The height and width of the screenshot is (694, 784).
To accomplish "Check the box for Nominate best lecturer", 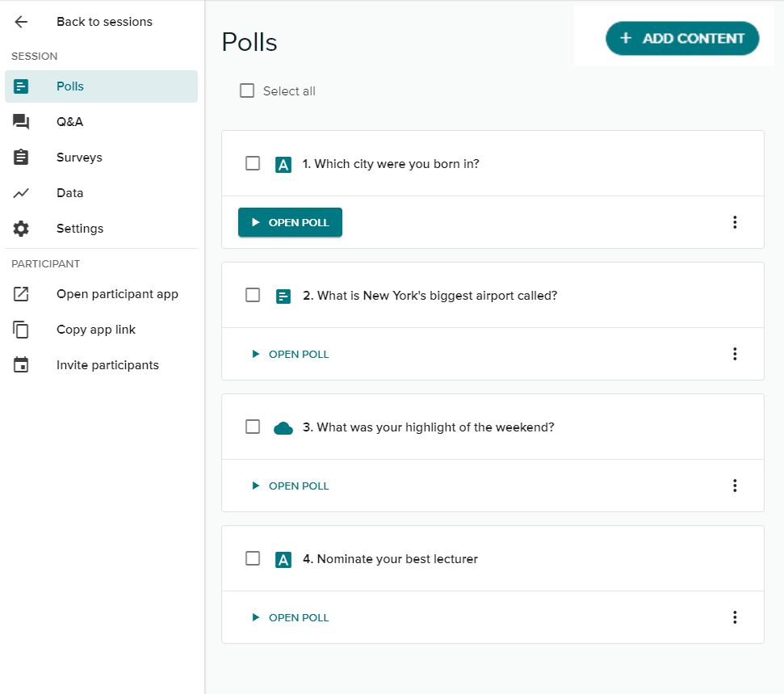I will tap(253, 558).
